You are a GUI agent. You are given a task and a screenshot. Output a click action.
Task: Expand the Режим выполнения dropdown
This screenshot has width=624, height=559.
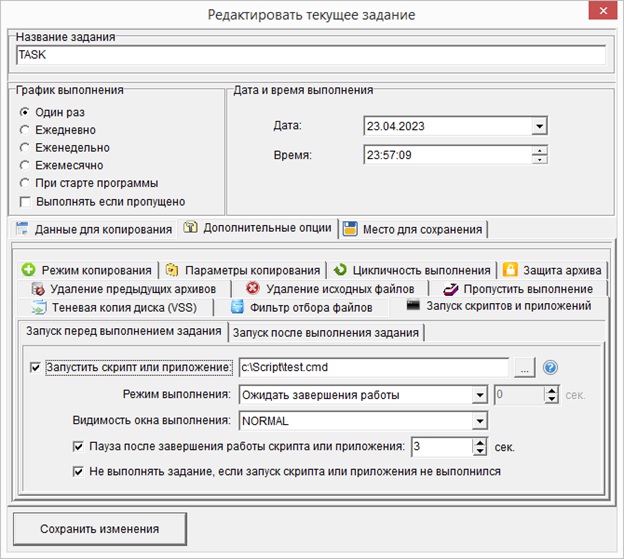pyautogui.click(x=480, y=395)
